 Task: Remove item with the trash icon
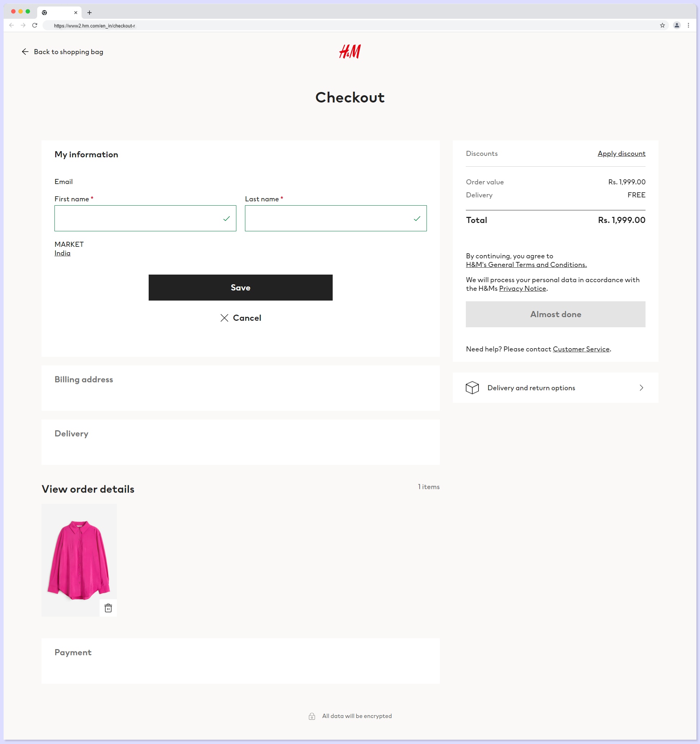pyautogui.click(x=108, y=608)
